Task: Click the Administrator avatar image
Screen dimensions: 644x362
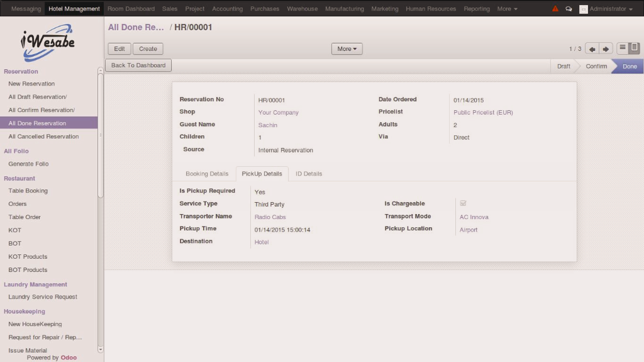Action: pyautogui.click(x=583, y=9)
